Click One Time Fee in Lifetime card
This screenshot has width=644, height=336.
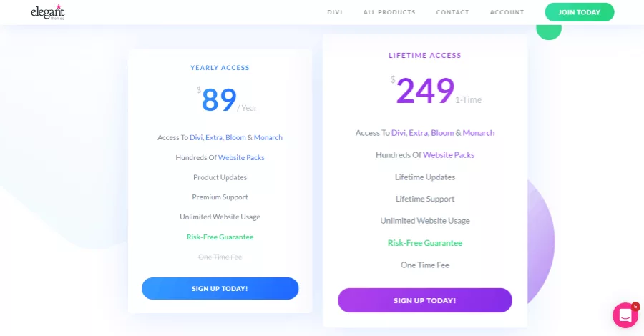pos(425,265)
